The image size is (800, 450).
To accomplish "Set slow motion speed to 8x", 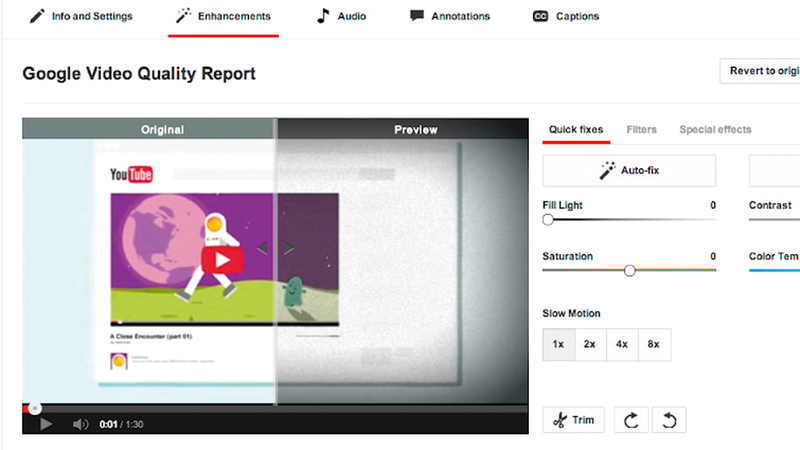I will click(654, 344).
